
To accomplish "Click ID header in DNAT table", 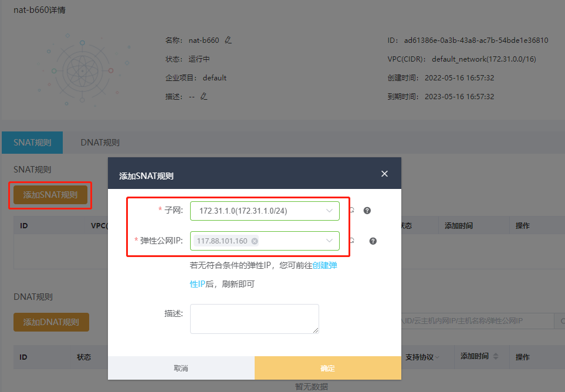I will [23, 357].
